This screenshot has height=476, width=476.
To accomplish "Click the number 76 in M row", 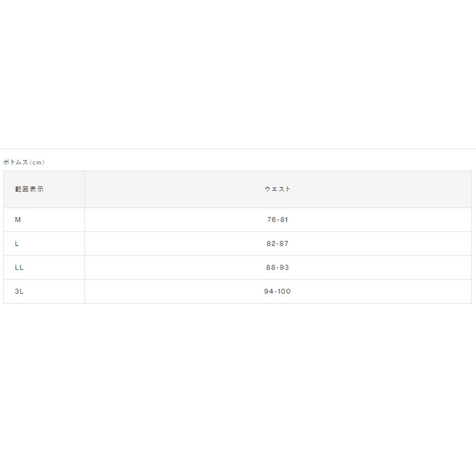I will pyautogui.click(x=271, y=220).
